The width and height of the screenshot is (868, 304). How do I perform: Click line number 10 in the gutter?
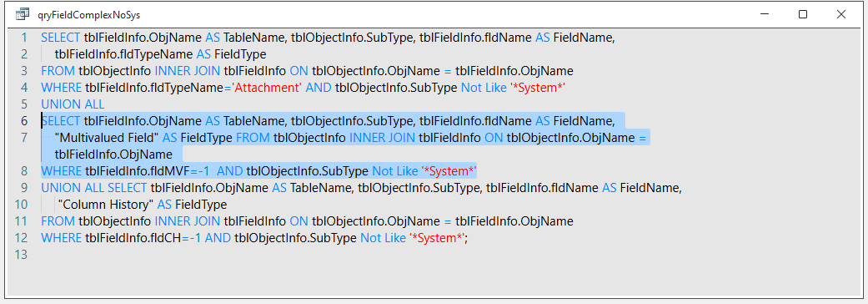click(21, 205)
